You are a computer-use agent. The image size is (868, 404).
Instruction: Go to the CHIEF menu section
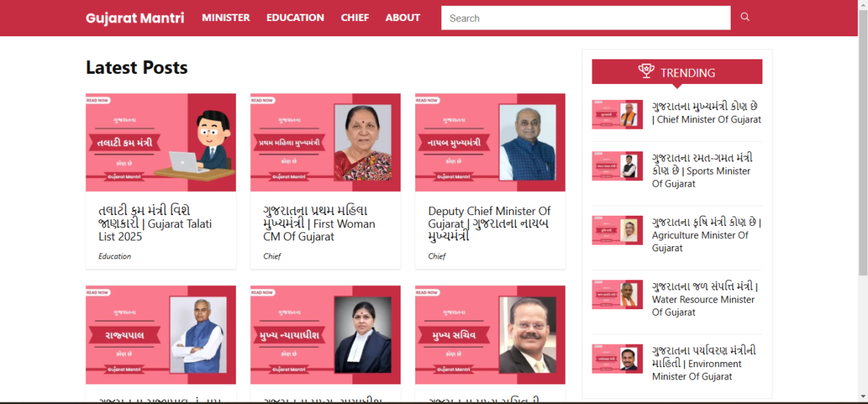[355, 17]
